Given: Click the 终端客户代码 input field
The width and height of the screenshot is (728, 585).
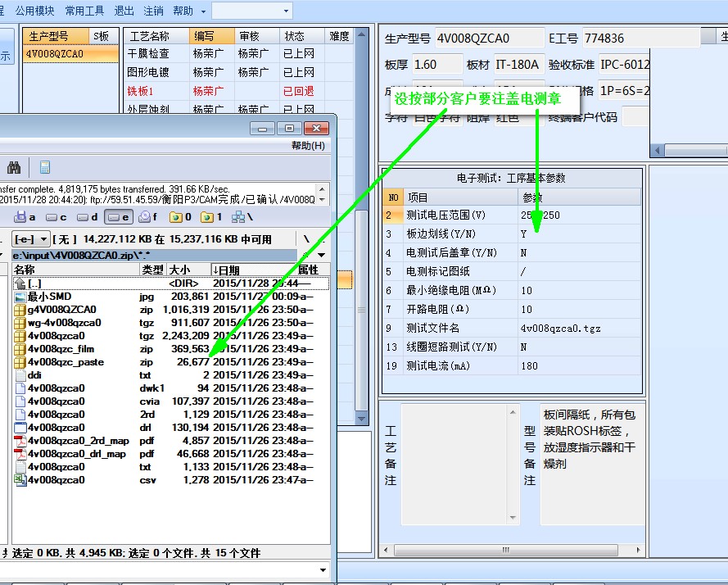Looking at the screenshot, I should coord(635,117).
